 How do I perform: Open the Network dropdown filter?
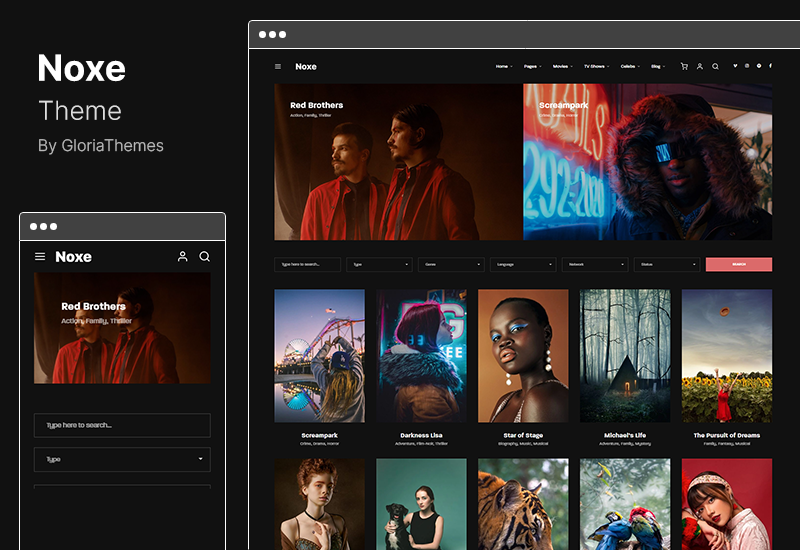coord(595,264)
